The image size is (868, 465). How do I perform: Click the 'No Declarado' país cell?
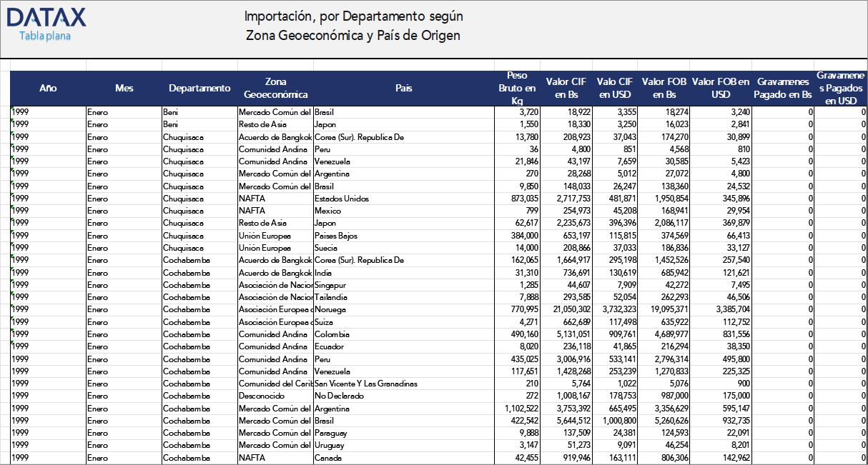(x=336, y=396)
